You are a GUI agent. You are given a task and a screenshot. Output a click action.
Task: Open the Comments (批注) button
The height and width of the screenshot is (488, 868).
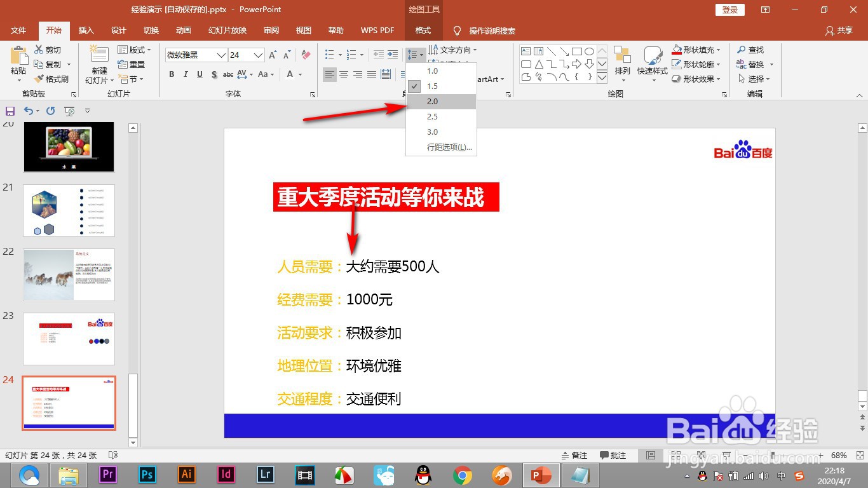pyautogui.click(x=613, y=456)
